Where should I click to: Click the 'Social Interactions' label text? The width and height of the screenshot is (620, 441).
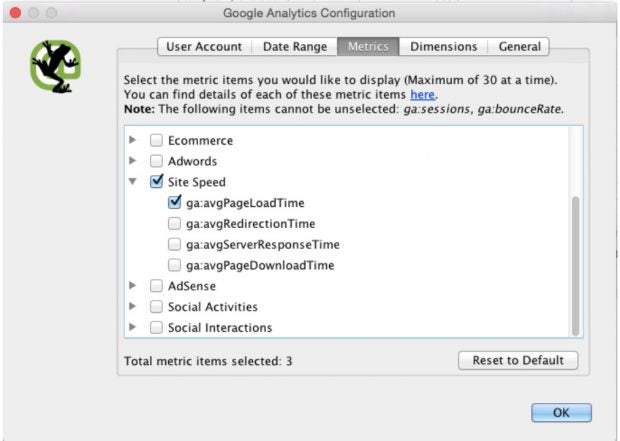coord(220,328)
